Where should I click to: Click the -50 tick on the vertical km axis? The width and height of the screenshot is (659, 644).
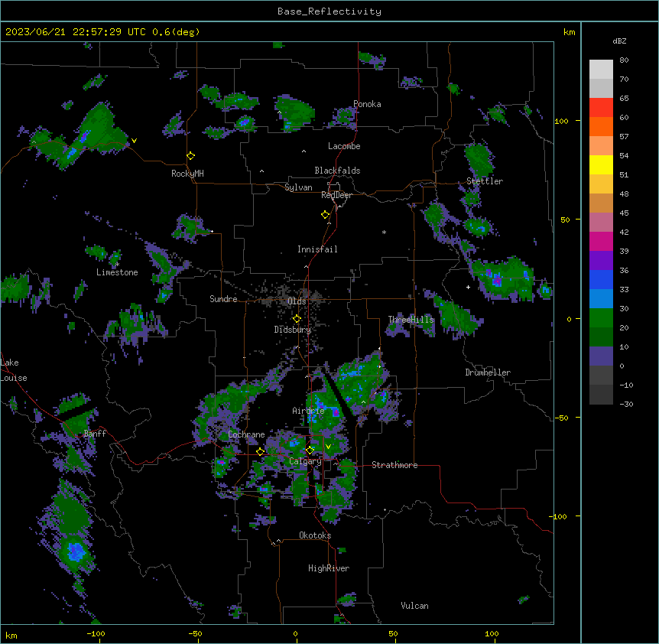pos(560,418)
